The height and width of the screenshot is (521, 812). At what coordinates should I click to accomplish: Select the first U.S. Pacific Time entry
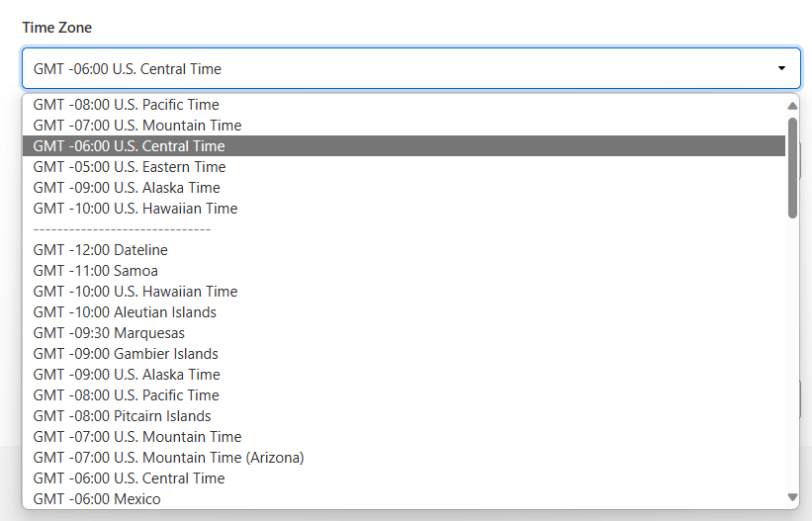point(126,105)
